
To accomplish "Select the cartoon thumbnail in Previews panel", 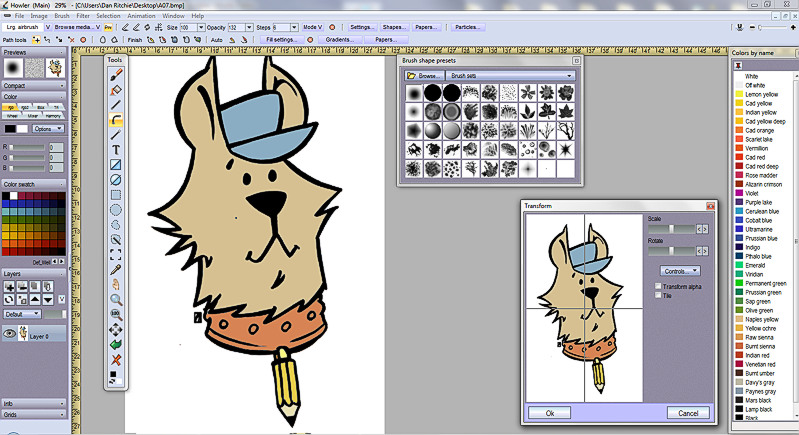I will tap(55, 67).
